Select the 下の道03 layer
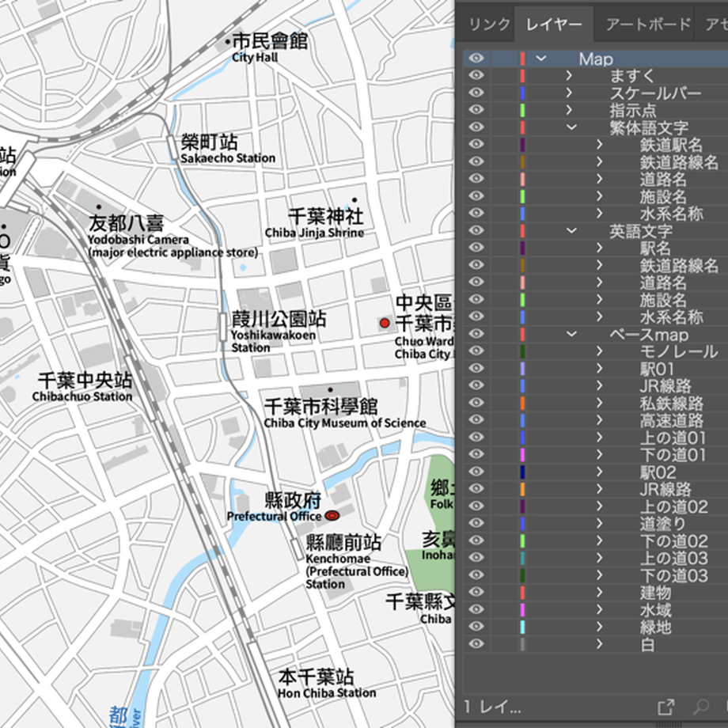The width and height of the screenshot is (728, 728). pyautogui.click(x=674, y=575)
